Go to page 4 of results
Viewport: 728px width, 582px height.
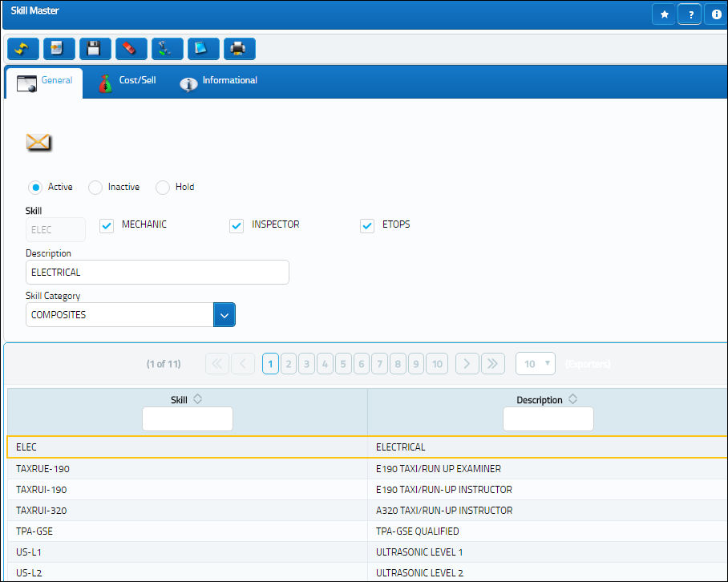(325, 364)
